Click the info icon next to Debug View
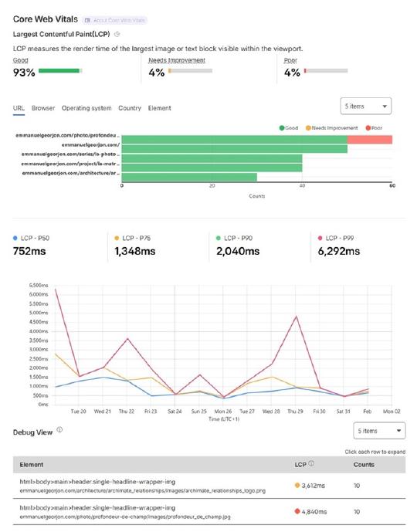This screenshot has height=532, width=417. point(59,429)
